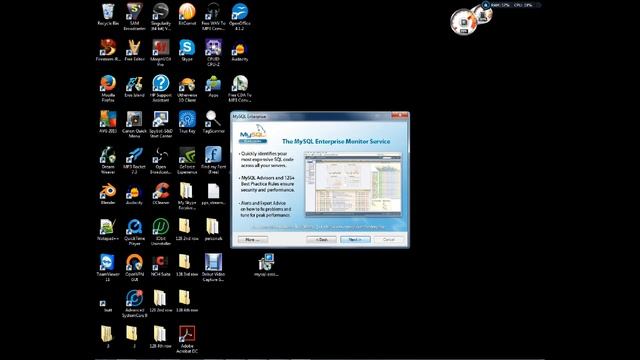The width and height of the screenshot is (640, 360).
Task: Open the 128 3rd row folder
Action: 187,265
